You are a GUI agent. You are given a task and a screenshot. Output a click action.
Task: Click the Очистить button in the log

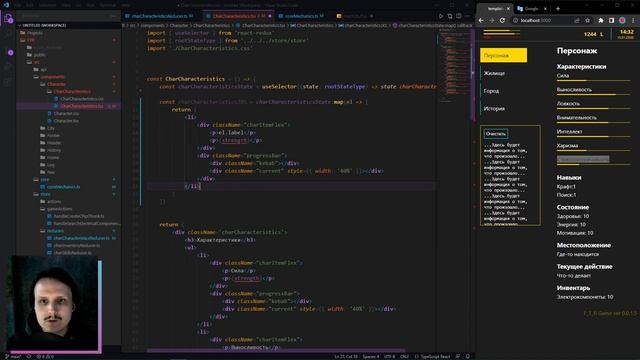(496, 134)
